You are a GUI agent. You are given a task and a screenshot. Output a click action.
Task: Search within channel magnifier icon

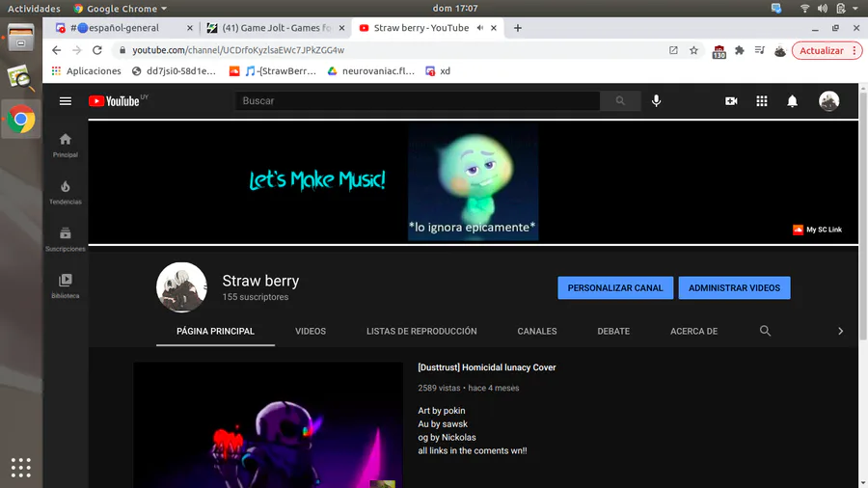(x=765, y=331)
